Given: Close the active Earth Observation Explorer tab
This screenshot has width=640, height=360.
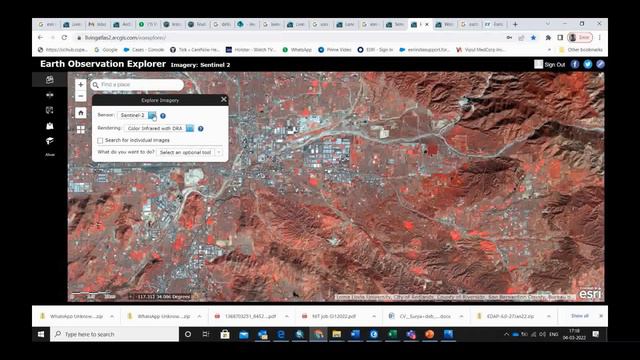Looking at the screenshot, I should click(x=427, y=24).
